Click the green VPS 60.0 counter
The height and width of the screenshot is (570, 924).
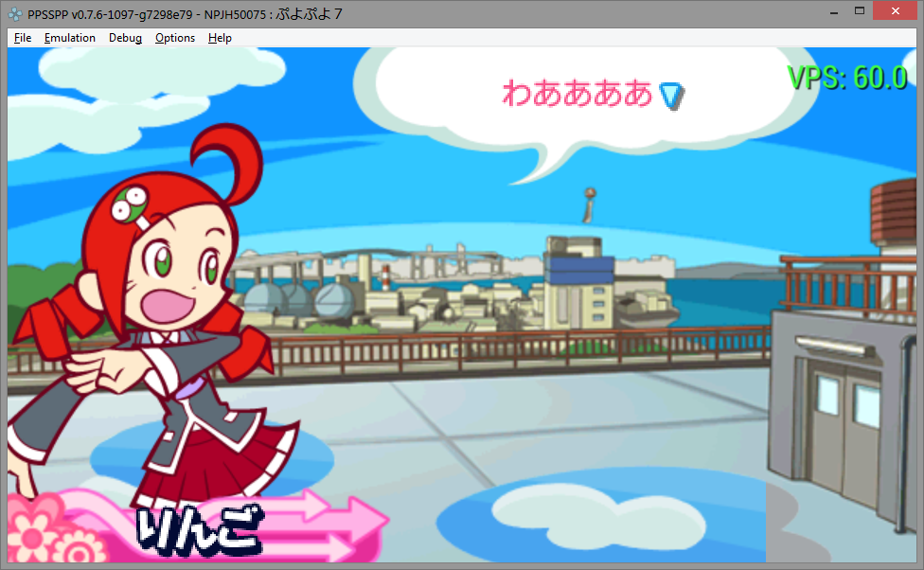click(x=846, y=78)
